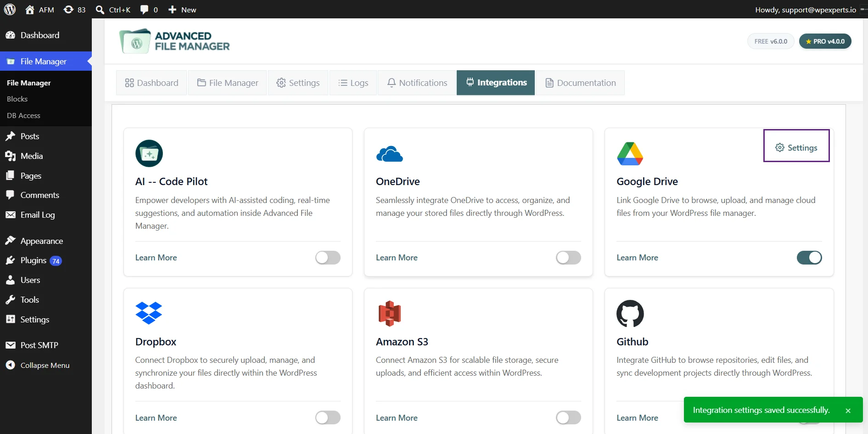Open Post SMTP in sidebar
The width and height of the screenshot is (868, 434).
tap(46, 345)
